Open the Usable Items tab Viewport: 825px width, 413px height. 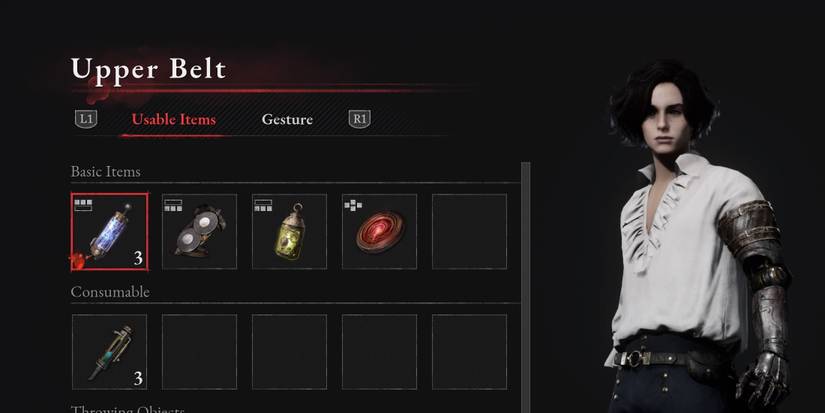(174, 119)
